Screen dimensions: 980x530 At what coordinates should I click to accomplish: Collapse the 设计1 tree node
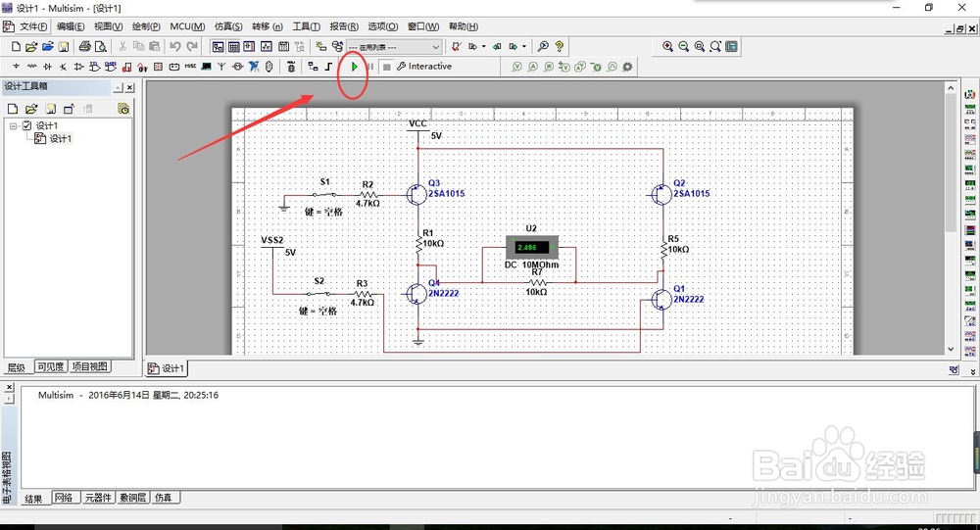pos(13,125)
